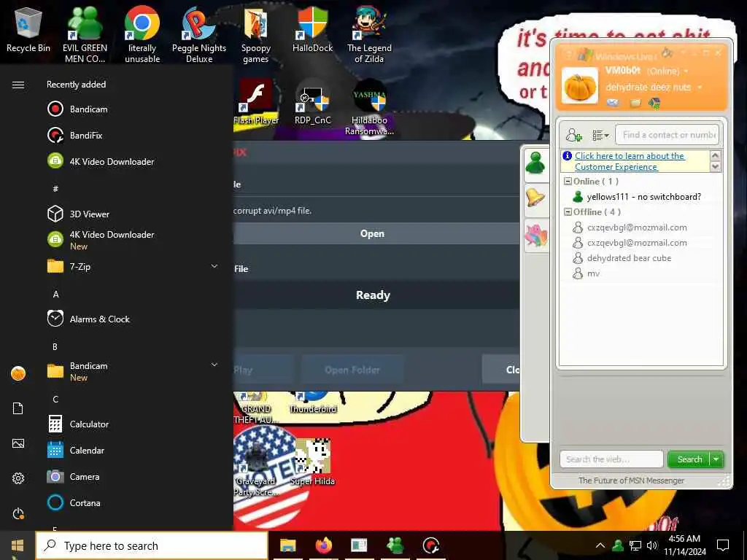This screenshot has width=747, height=560.
Task: Click the personal message dehydrate deez nuts
Action: (648, 87)
